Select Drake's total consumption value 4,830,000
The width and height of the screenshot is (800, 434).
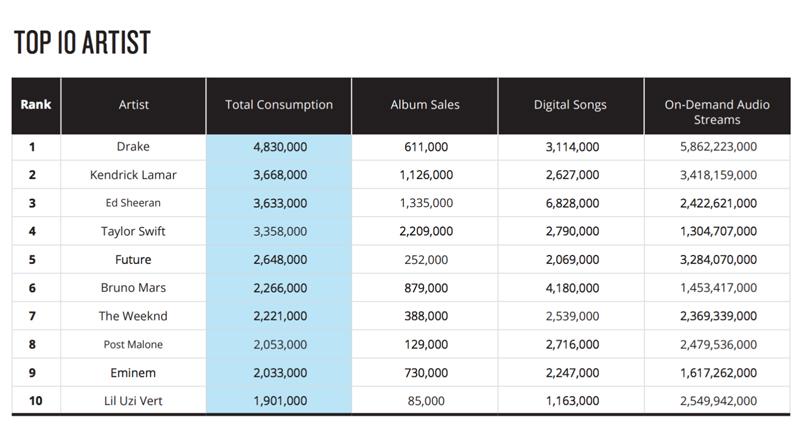(x=279, y=147)
